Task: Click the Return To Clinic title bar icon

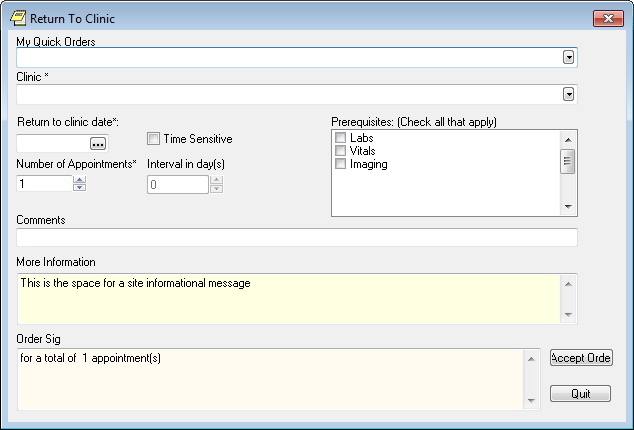Action: pos(17,18)
